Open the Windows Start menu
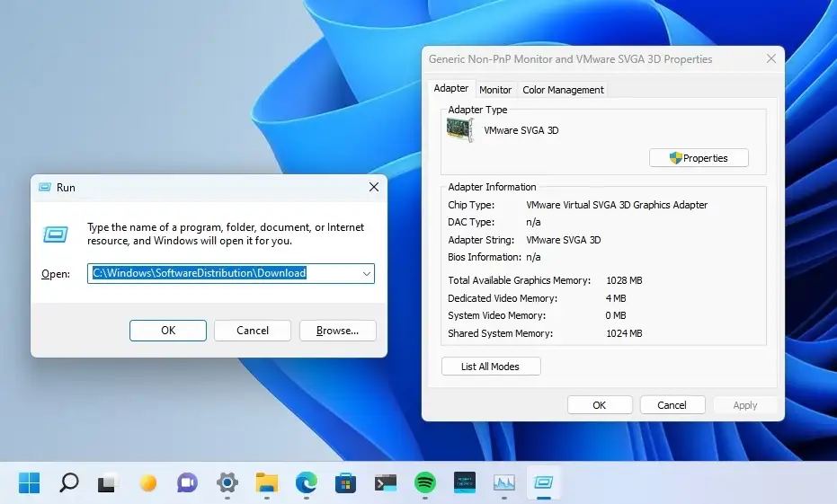The height and width of the screenshot is (504, 837). [29, 483]
